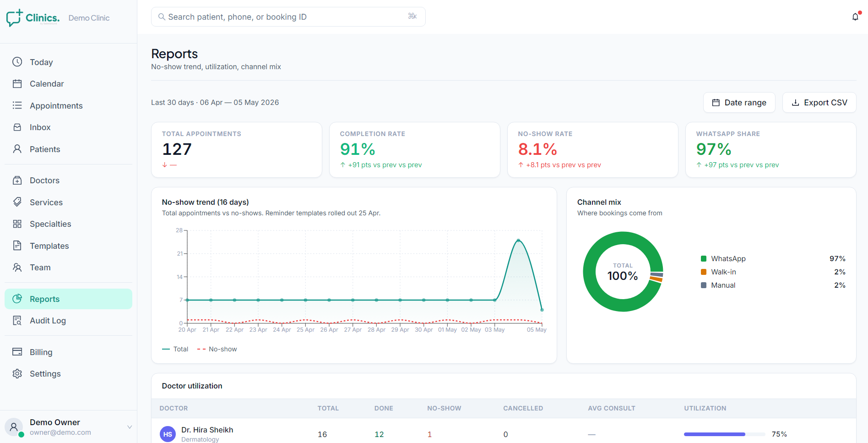
Task: Open Calendar via its sidebar icon
Action: [17, 84]
